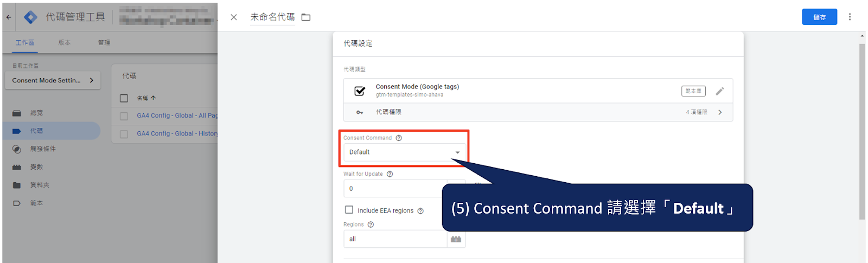Open the Consent Mode Settin... workspace selector
The height and width of the screenshot is (263, 868).
pos(53,80)
